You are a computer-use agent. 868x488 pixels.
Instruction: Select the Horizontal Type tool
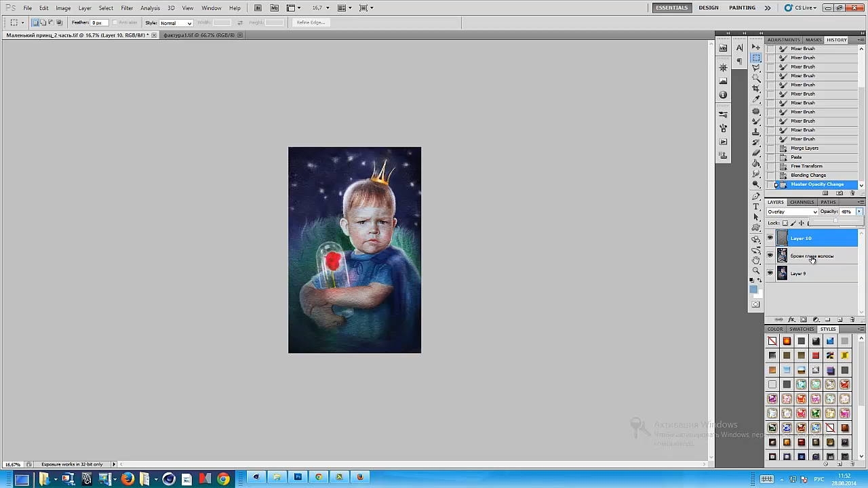[756, 207]
